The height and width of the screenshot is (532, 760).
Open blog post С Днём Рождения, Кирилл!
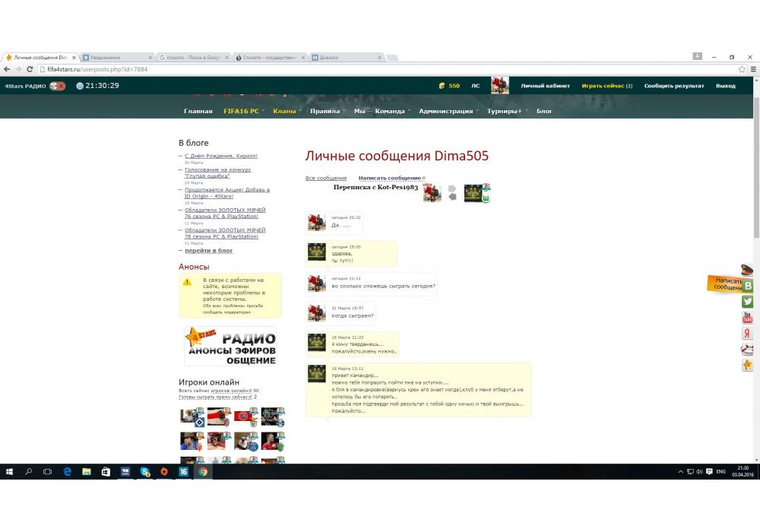click(221, 156)
